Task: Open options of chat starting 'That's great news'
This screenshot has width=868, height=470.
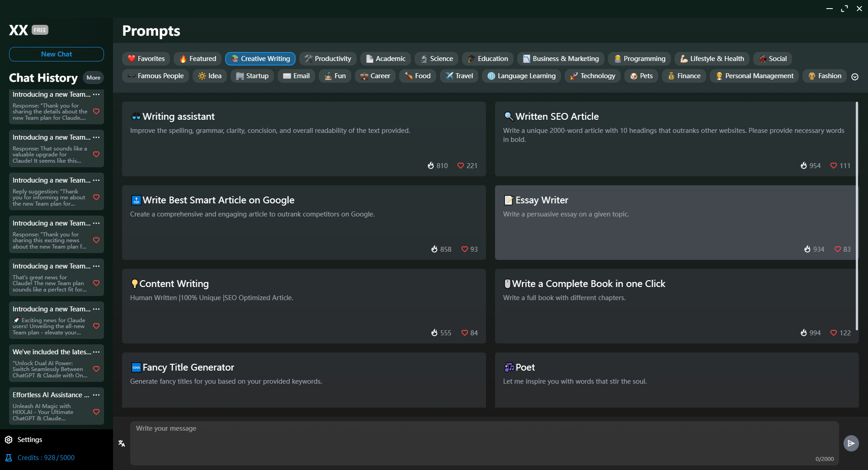Action: point(96,266)
